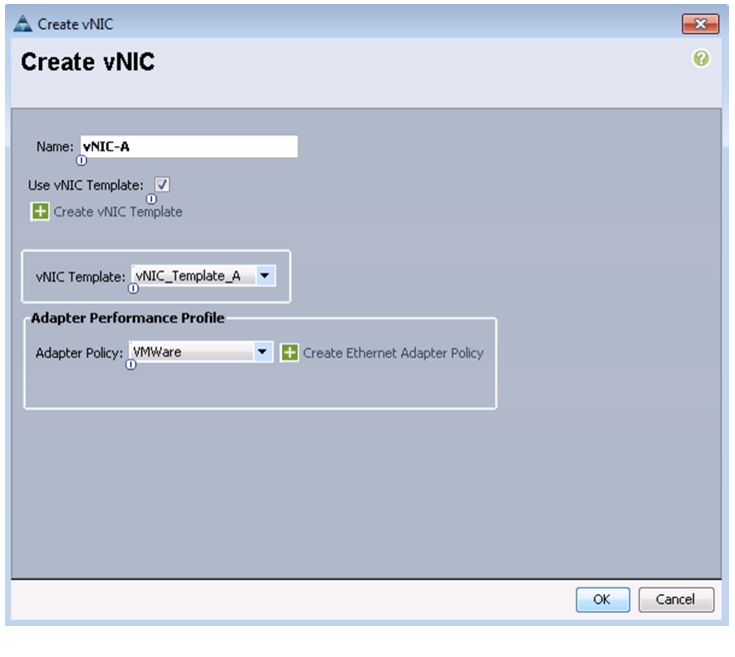This screenshot has height=657, width=735.
Task: Click the Create Ethernet Adapter Policy link
Action: point(393,353)
